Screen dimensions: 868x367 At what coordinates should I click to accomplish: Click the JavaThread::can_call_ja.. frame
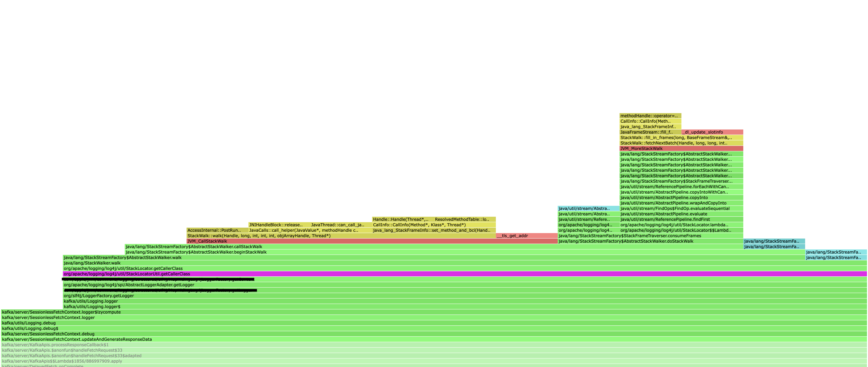tap(341, 225)
